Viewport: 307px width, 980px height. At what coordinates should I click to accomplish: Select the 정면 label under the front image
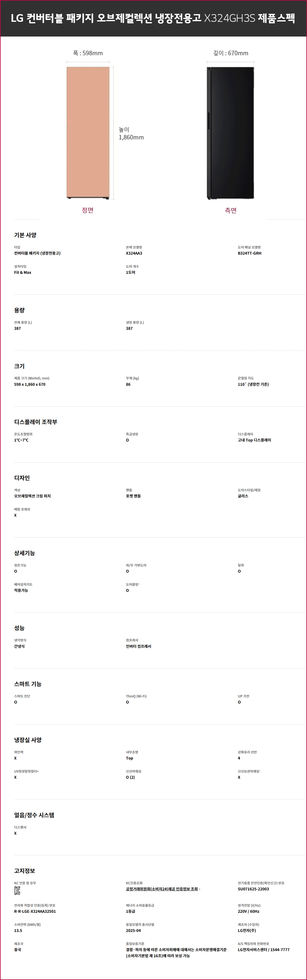(x=87, y=210)
